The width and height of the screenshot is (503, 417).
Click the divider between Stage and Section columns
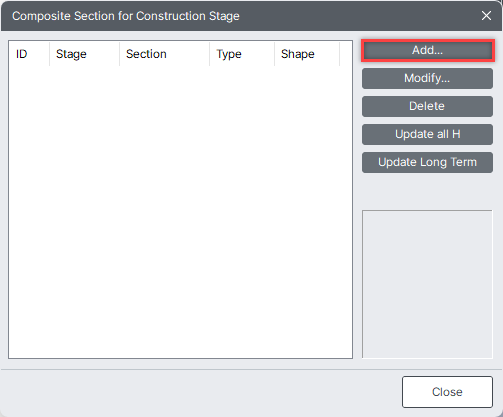click(x=119, y=54)
